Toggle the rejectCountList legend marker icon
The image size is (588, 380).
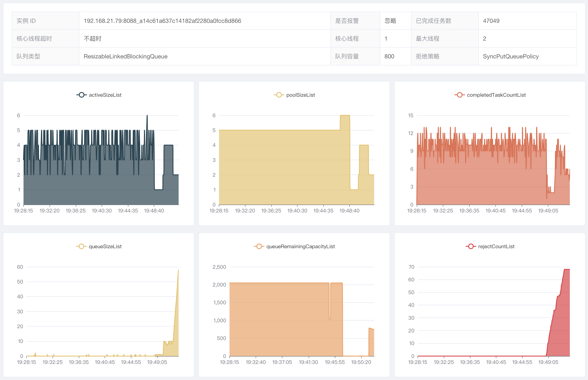click(x=471, y=246)
